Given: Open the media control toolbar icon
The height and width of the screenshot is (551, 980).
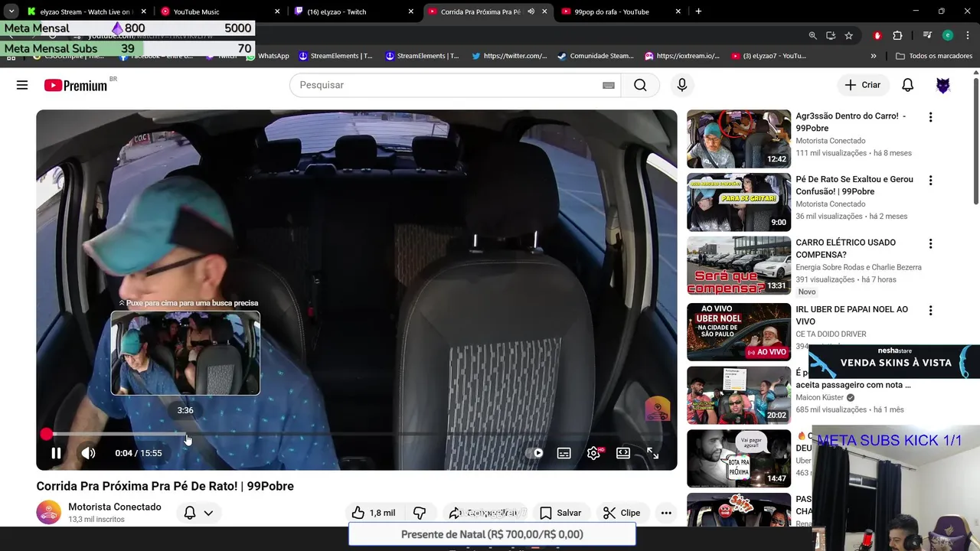Looking at the screenshot, I should (x=927, y=35).
